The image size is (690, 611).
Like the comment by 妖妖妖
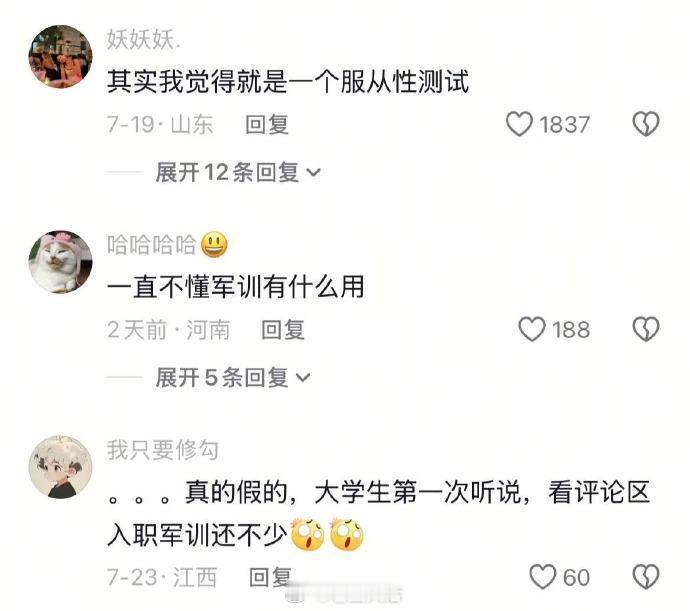[519, 124]
